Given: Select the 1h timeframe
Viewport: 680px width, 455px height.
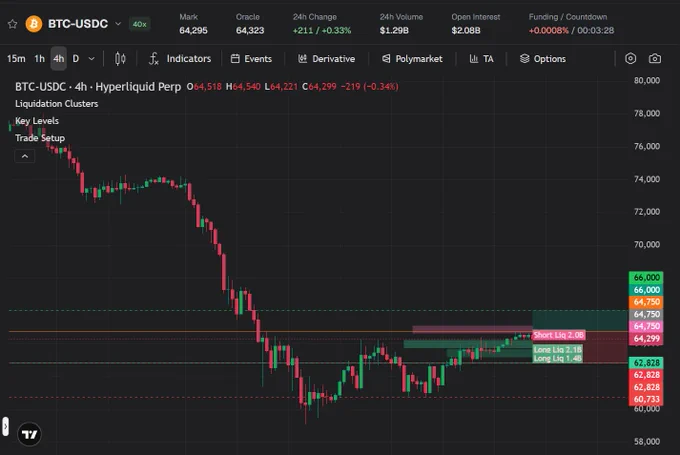Looking at the screenshot, I should [39, 59].
